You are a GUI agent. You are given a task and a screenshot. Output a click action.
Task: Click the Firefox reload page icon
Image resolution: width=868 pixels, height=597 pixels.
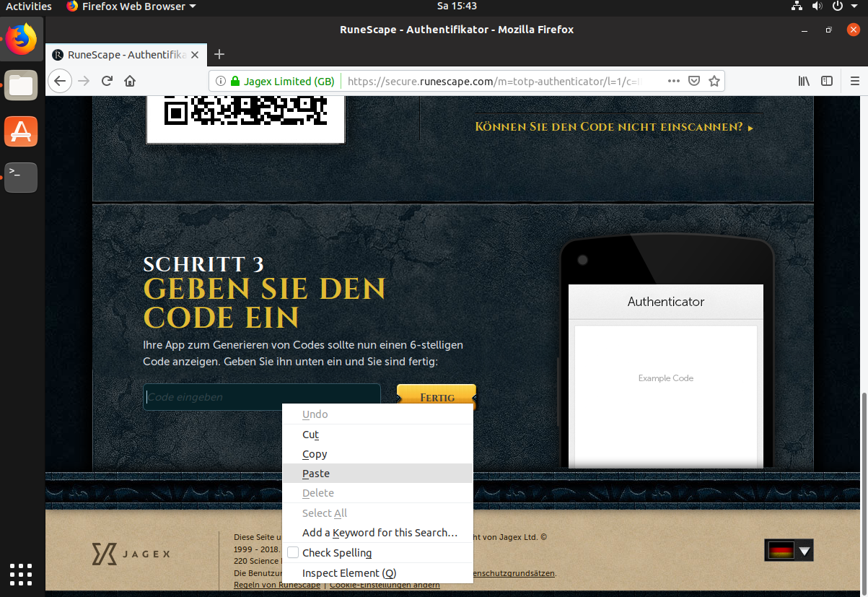coord(107,81)
